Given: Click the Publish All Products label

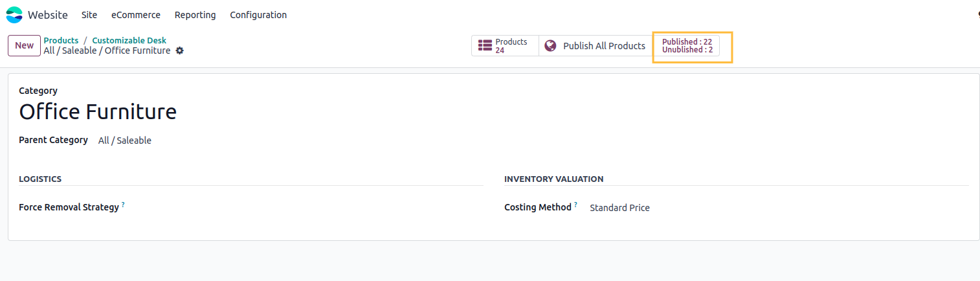Looking at the screenshot, I should coord(604,46).
